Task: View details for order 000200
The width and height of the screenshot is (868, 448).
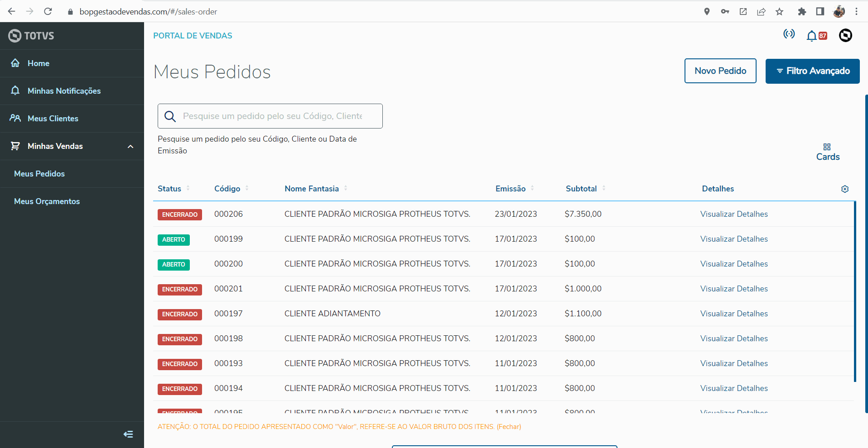Action: coord(734,264)
